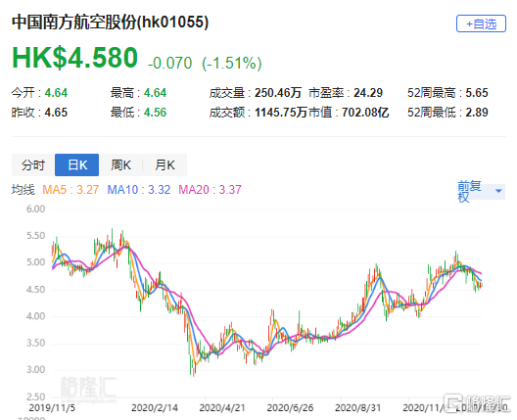Viewport: 517px width, 420px height.
Task: Click the 2020/2/14 date axis label
Action: tap(155, 408)
